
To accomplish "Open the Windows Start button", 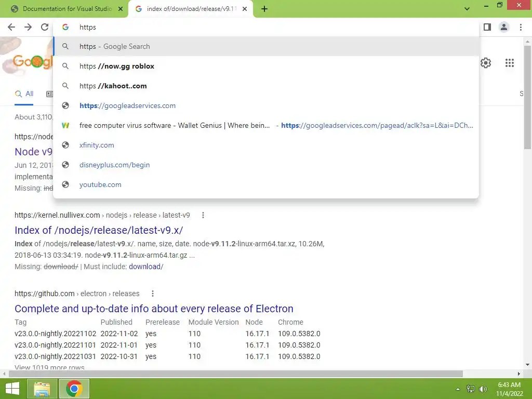I will tap(12, 389).
